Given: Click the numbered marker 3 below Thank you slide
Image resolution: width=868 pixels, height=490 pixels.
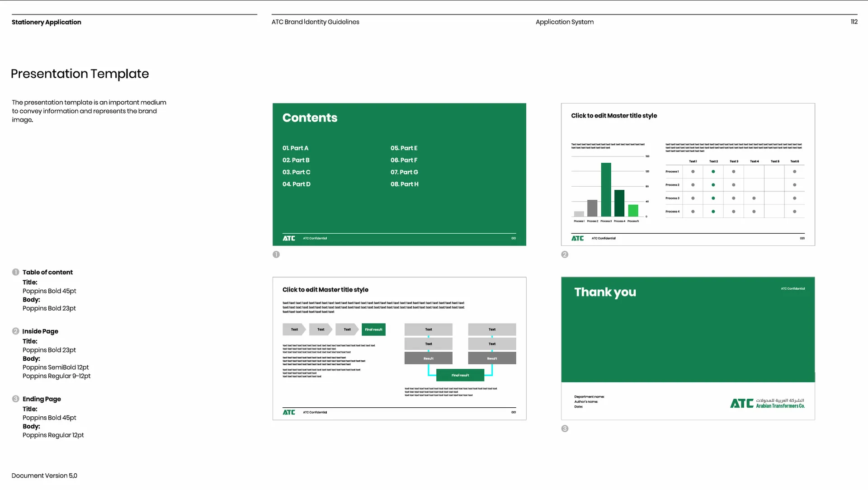Looking at the screenshot, I should click(565, 429).
